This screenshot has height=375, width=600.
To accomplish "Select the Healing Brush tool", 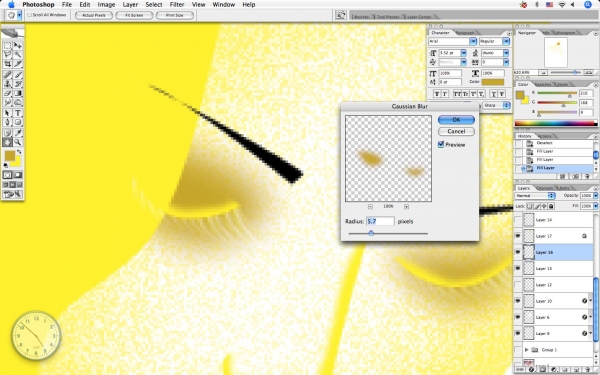I will tap(7, 75).
